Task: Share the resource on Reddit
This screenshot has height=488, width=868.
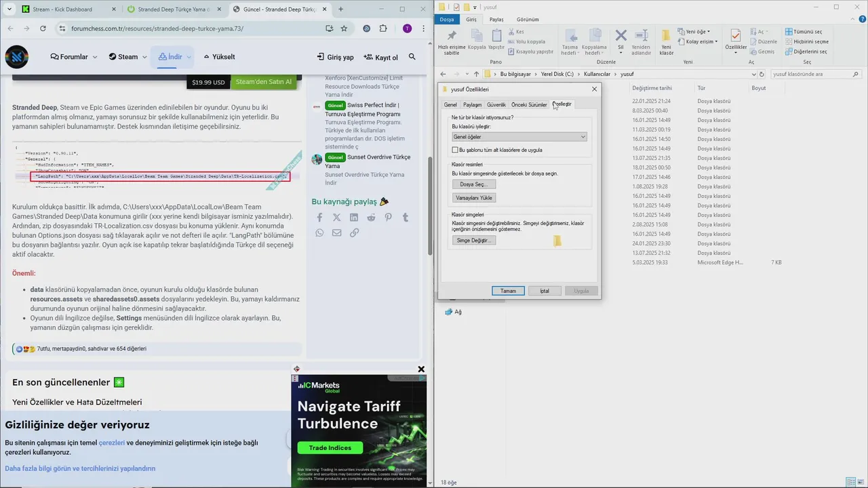Action: coord(371,218)
